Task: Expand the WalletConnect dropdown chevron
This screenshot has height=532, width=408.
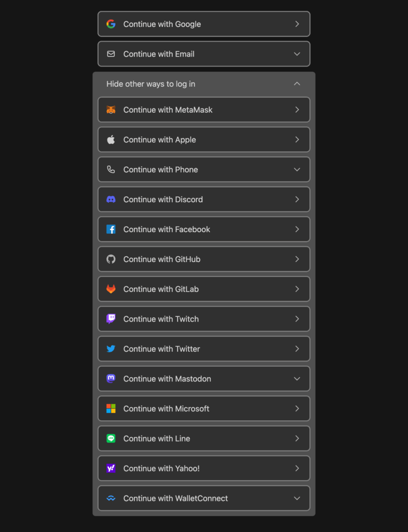Action: [297, 498]
